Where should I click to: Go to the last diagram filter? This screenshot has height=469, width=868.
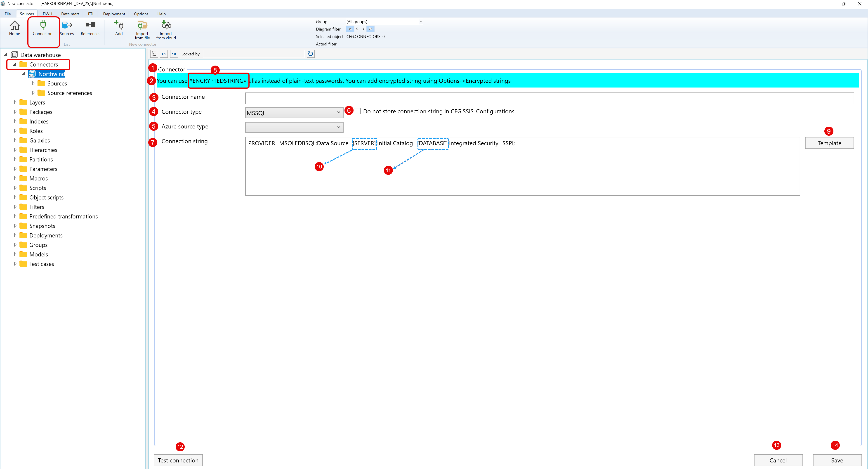point(370,29)
